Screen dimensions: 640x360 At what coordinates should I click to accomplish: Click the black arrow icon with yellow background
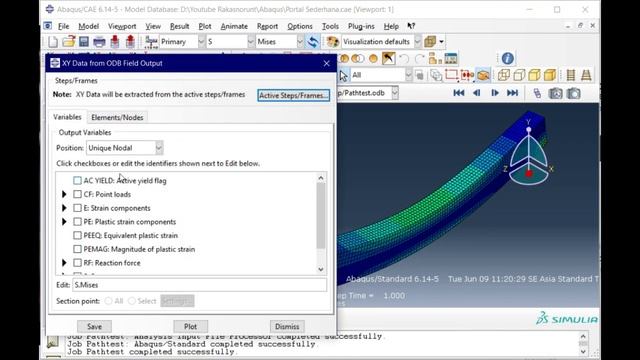[388, 58]
